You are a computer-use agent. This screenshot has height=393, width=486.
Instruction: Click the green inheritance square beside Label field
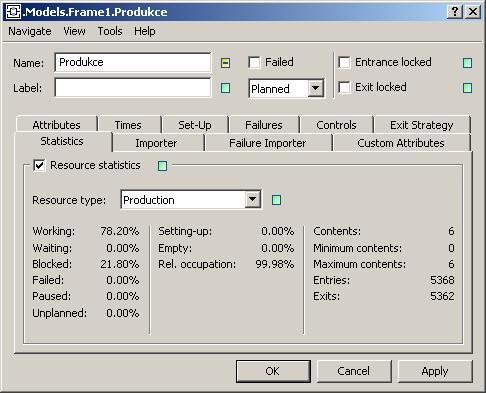pyautogui.click(x=226, y=88)
